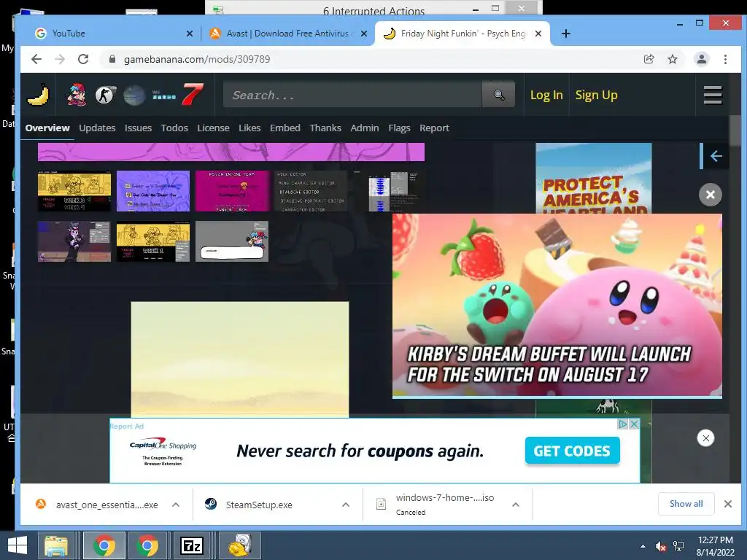Go back with the browser back arrow
The image size is (747, 560).
(36, 59)
